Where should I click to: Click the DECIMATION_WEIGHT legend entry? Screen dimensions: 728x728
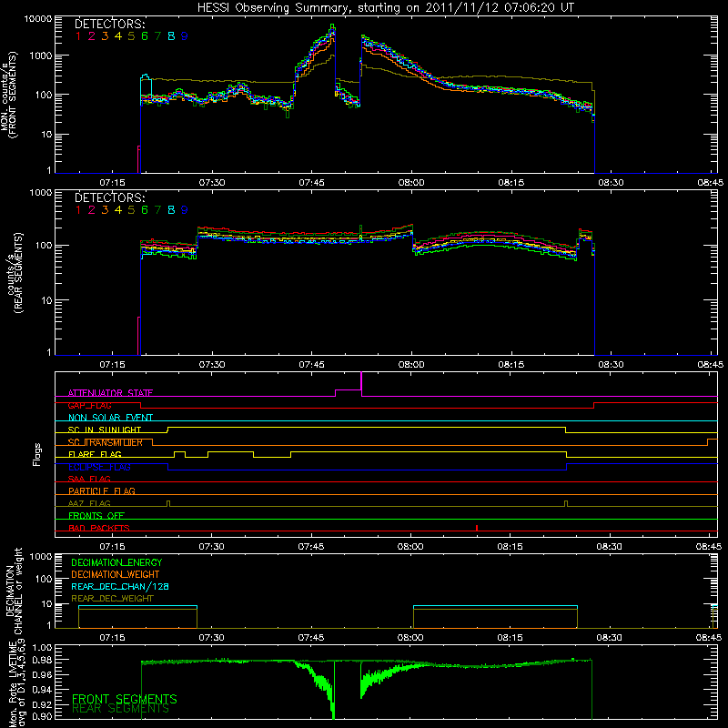click(116, 574)
